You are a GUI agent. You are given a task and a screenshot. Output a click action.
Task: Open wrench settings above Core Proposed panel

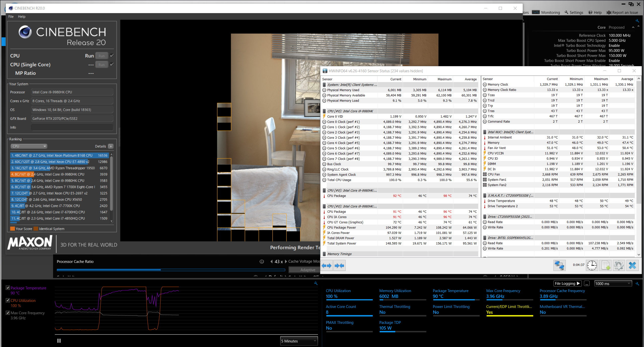click(x=637, y=21)
